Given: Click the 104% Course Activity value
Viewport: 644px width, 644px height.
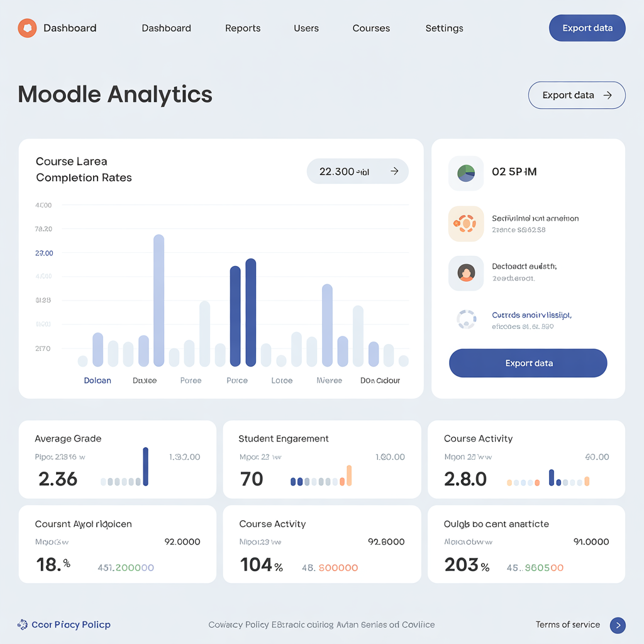Looking at the screenshot, I should tap(261, 564).
